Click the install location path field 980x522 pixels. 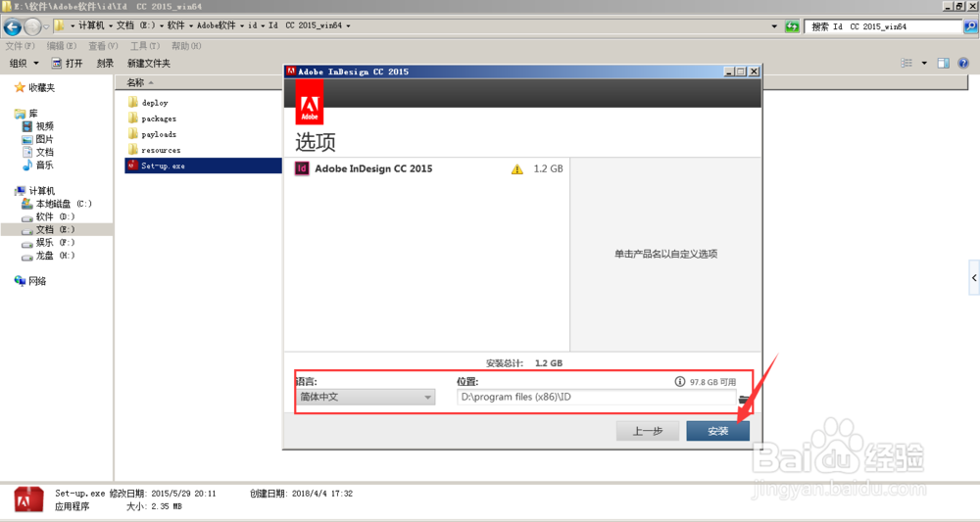coord(596,397)
